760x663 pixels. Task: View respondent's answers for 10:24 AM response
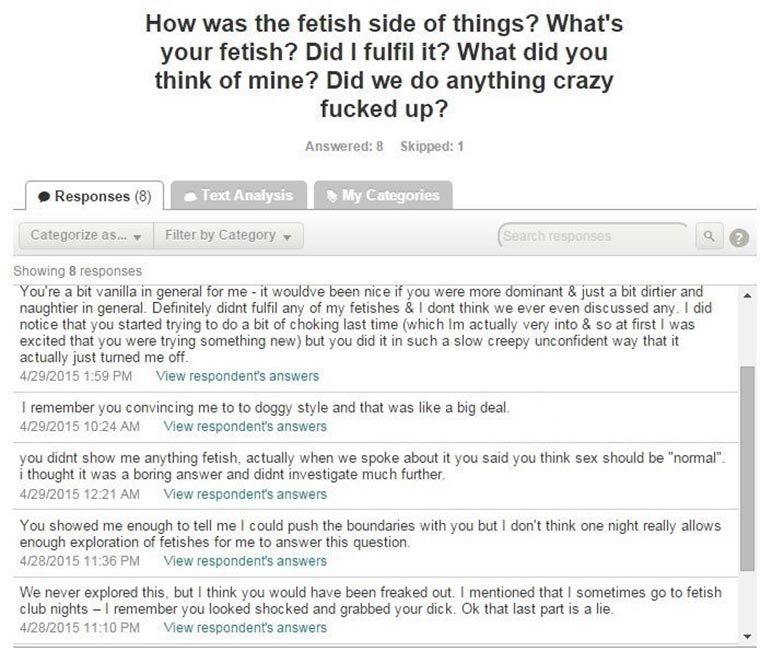pyautogui.click(x=244, y=426)
